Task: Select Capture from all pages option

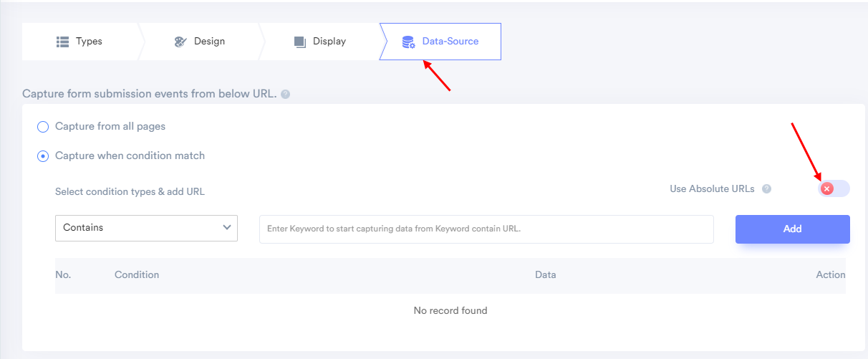Action: 42,126
